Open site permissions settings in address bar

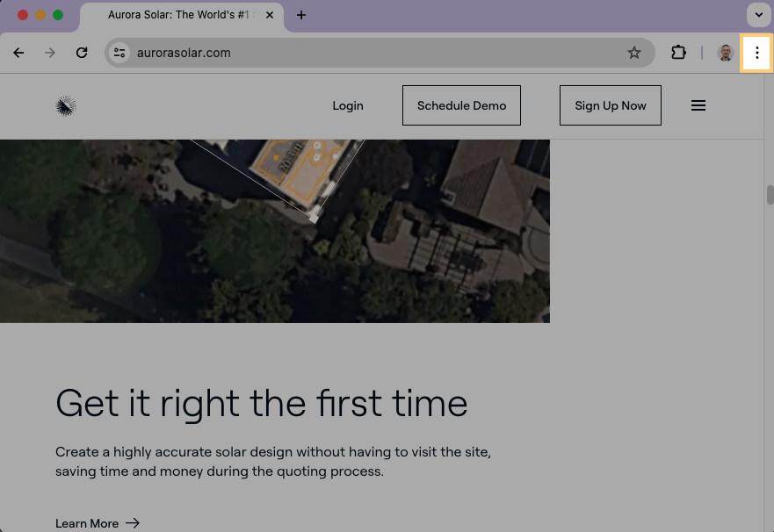[x=119, y=53]
